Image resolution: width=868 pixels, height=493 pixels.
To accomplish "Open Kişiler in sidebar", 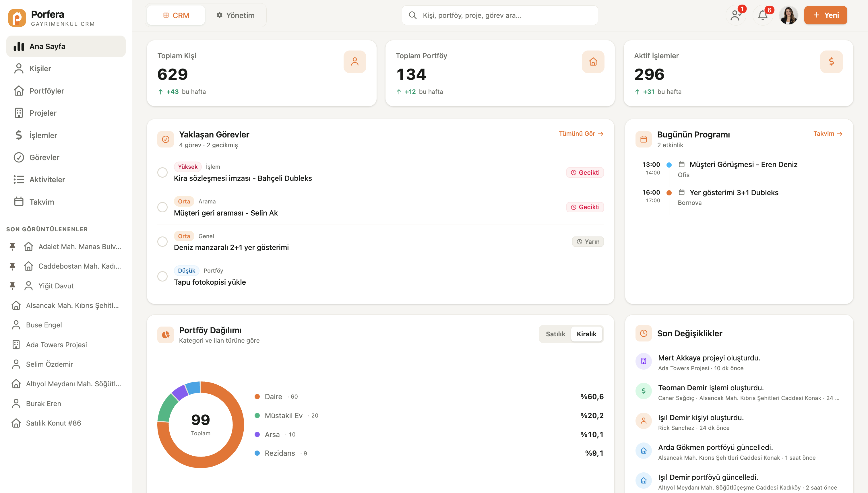I will coord(66,68).
